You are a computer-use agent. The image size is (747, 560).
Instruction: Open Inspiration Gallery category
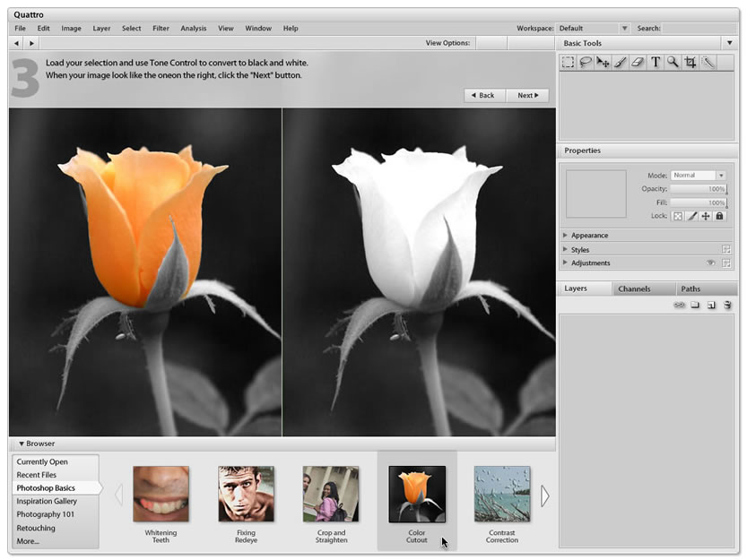click(56, 502)
